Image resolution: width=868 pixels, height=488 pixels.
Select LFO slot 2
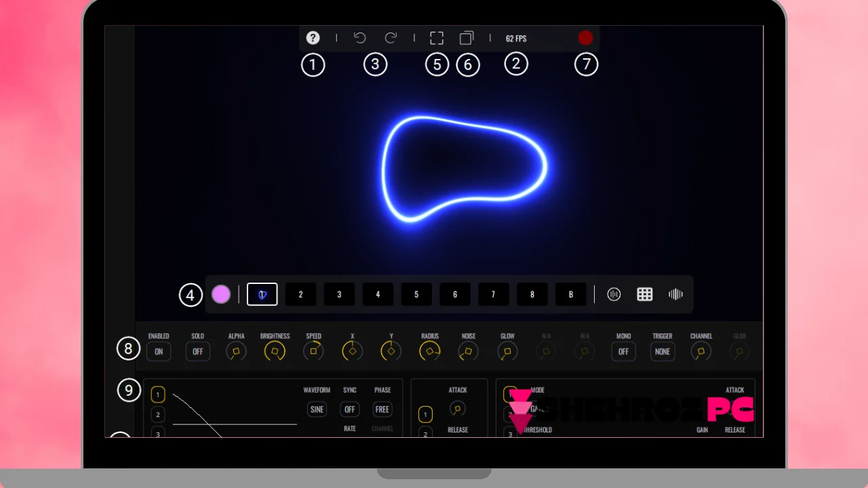pos(158,415)
